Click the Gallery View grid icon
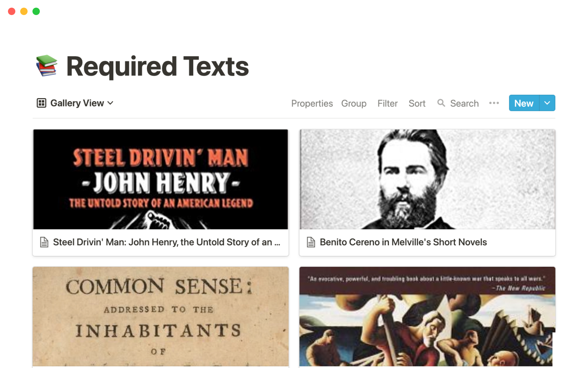 41,103
